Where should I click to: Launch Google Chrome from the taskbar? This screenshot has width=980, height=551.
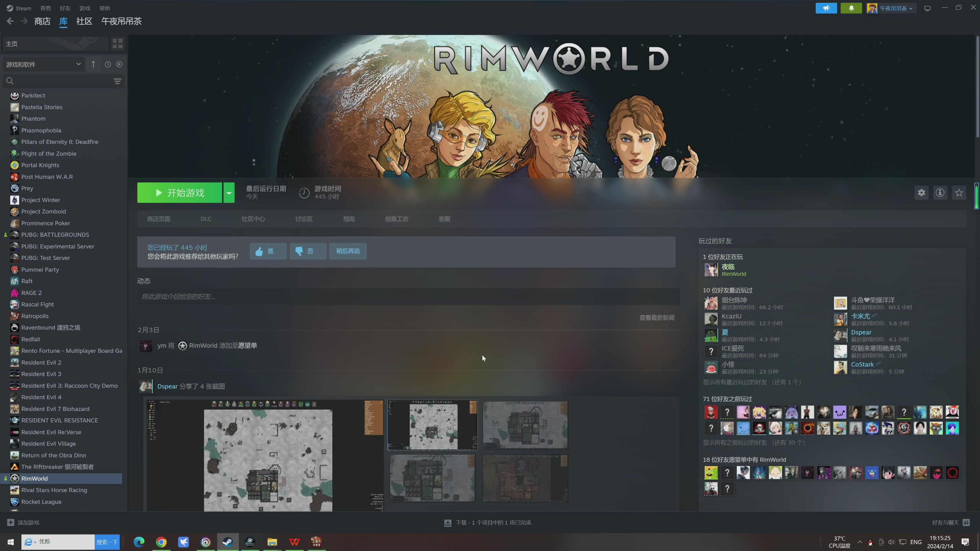(161, 542)
